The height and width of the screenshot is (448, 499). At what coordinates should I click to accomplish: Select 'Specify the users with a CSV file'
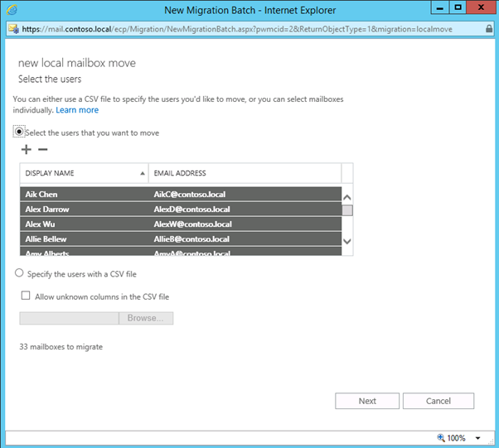coord(19,272)
